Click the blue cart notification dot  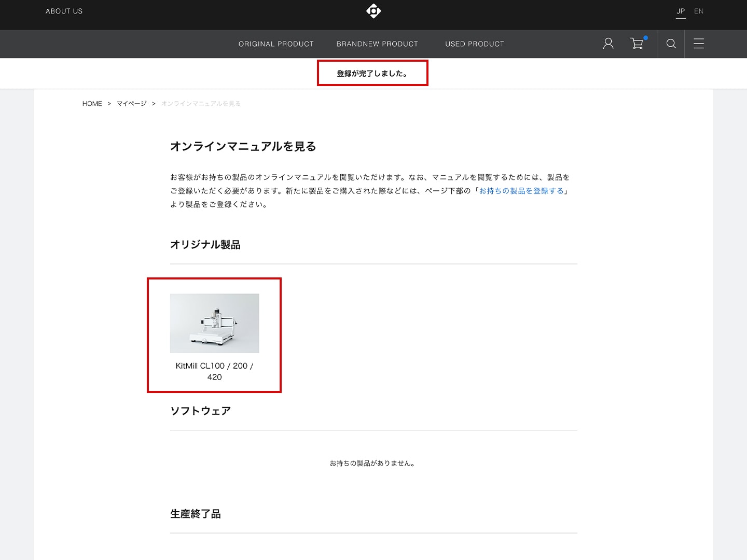coord(646,38)
